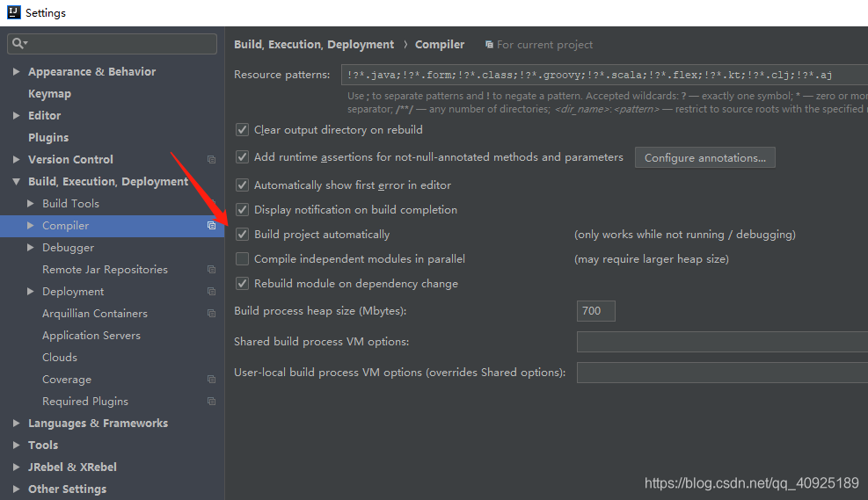868x500 pixels.
Task: Click the IntelliJ IDEA logo in the title bar
Action: pos(14,12)
